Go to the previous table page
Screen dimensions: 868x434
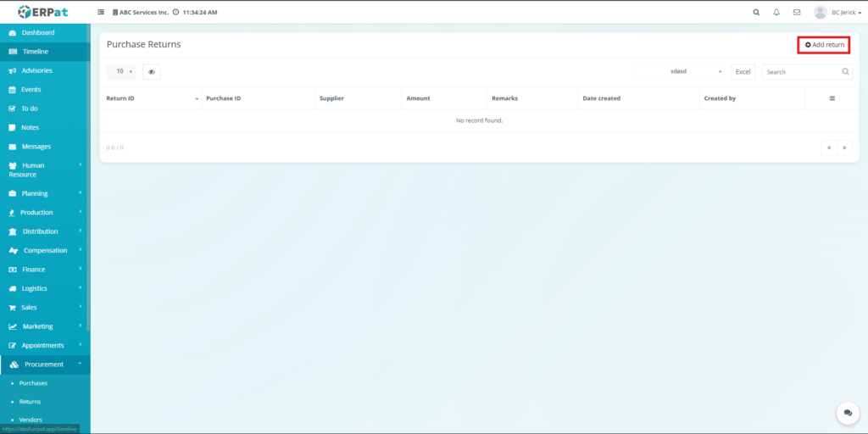(828, 147)
